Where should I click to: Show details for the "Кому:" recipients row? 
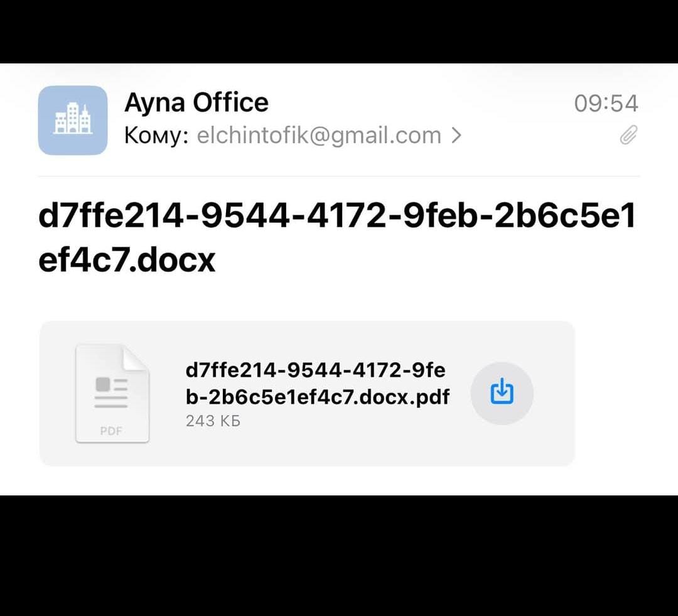point(293,136)
